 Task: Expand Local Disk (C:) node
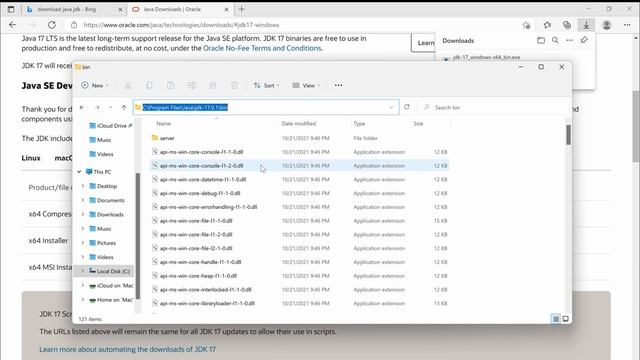tap(83, 271)
